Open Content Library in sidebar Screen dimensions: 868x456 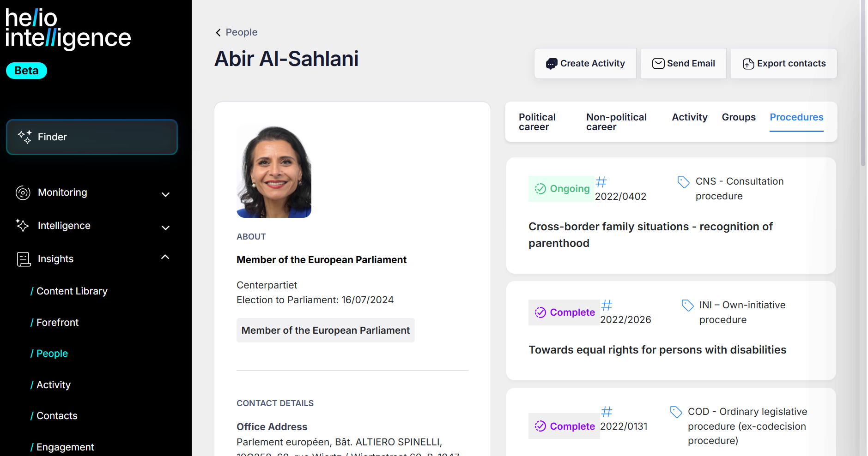(72, 291)
